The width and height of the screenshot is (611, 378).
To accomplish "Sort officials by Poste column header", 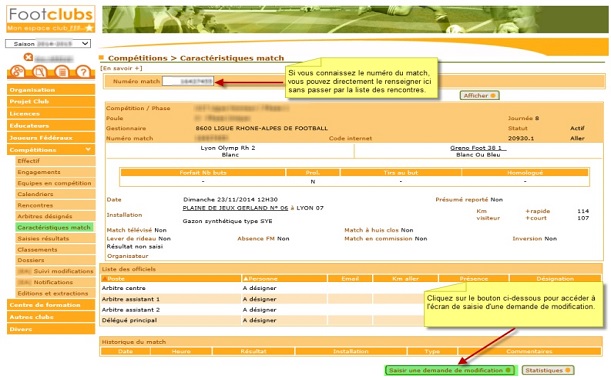I will (x=171, y=279).
